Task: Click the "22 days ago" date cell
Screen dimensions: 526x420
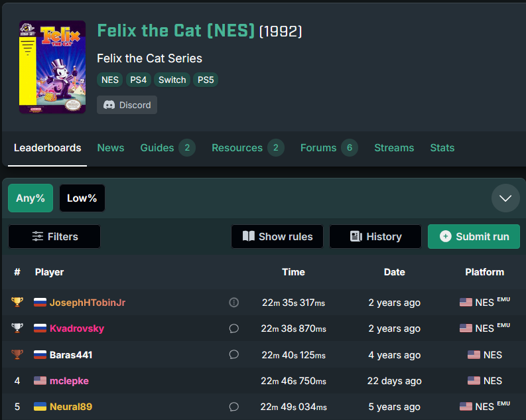Action: (395, 381)
